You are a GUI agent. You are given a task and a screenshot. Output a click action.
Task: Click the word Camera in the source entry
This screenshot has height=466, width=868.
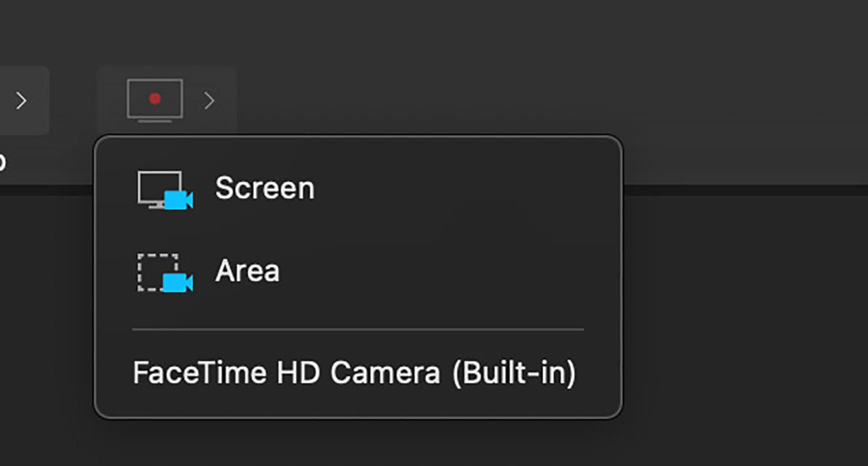tap(385, 373)
